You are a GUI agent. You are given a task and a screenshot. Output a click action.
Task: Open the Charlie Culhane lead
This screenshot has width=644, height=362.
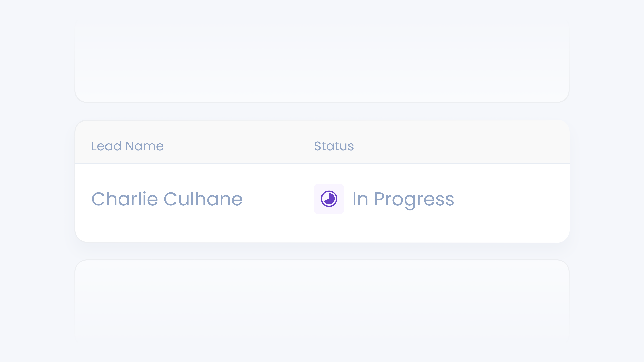[167, 199]
